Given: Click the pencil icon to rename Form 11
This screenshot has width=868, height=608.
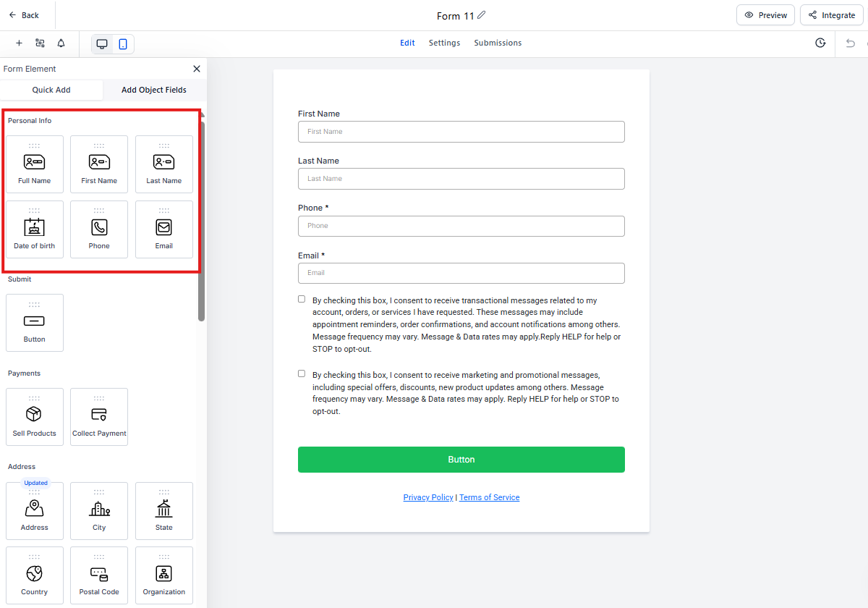Looking at the screenshot, I should pos(482,15).
